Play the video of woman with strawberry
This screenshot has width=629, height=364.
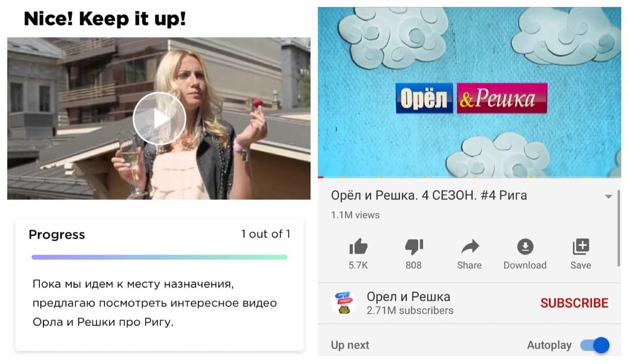tap(159, 118)
